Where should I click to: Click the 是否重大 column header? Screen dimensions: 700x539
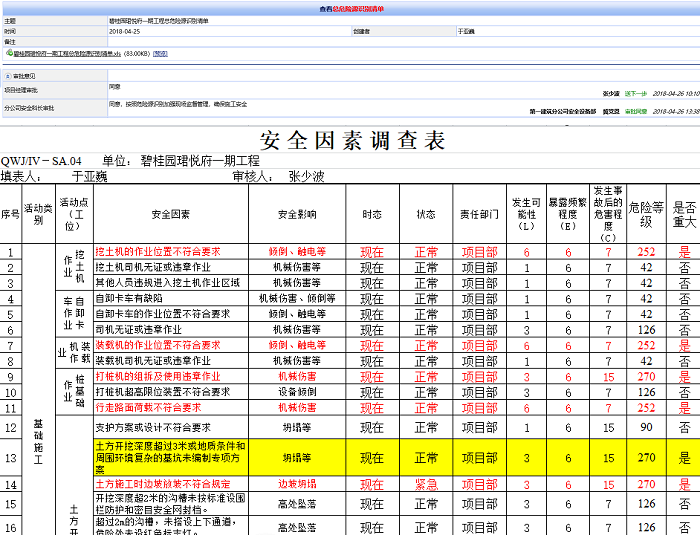click(684, 214)
